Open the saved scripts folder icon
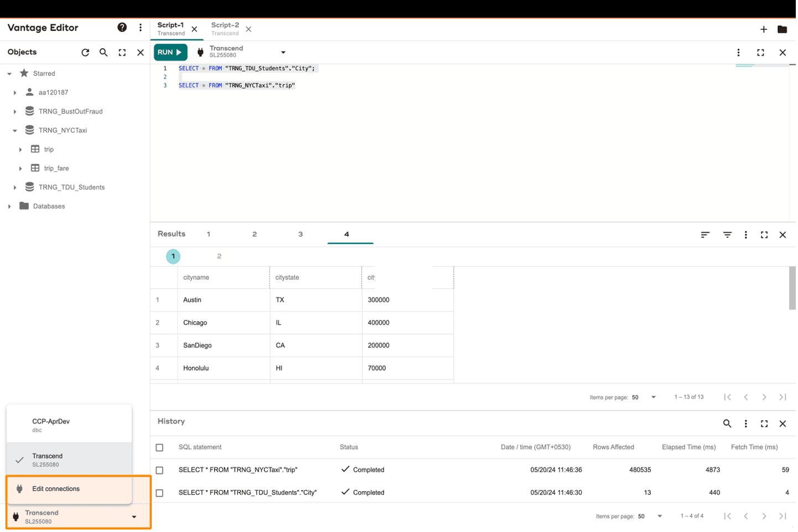The image size is (798, 532). point(782,29)
